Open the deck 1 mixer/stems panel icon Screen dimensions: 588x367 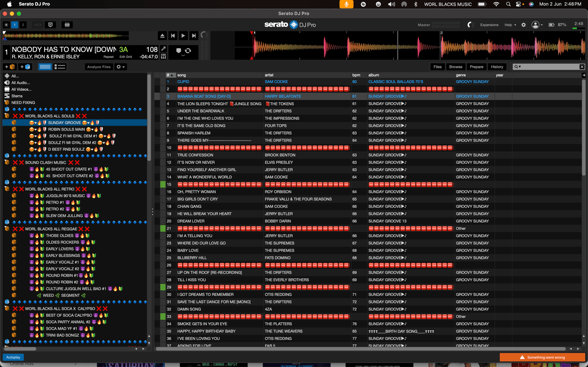pos(163,56)
